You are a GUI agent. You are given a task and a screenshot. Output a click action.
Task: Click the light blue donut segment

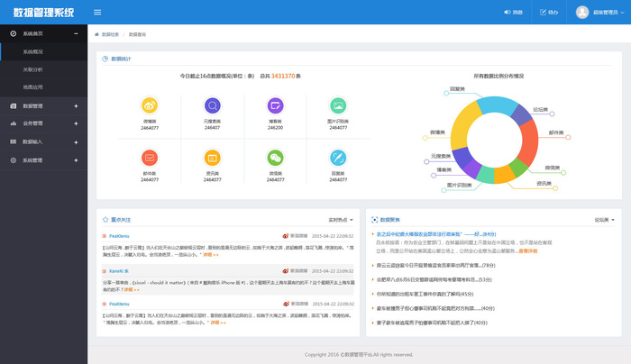pos(497,105)
